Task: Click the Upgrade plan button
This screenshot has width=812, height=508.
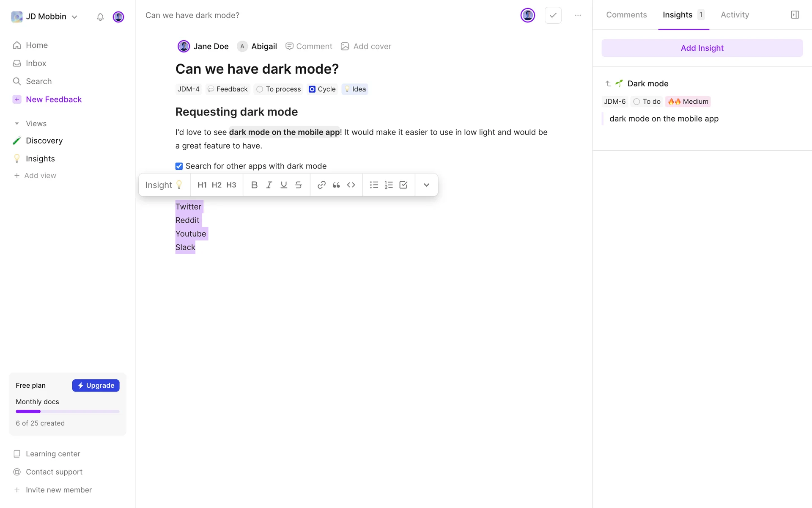Action: 96,385
